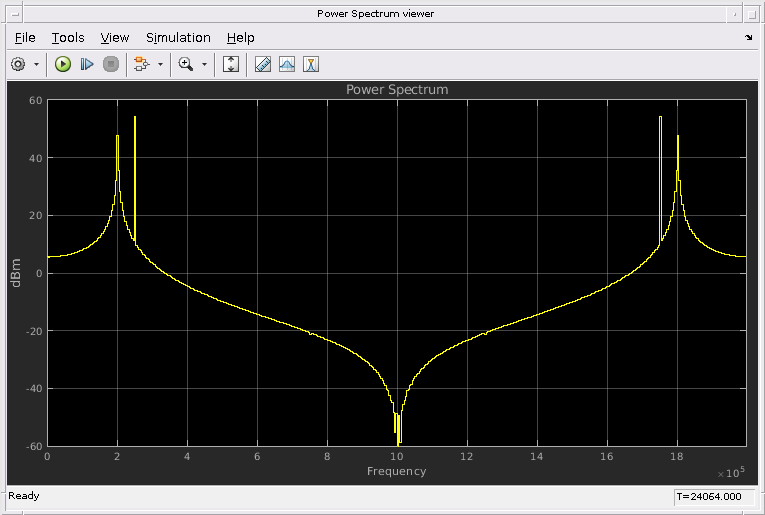Click the dock arrow at menu bar right
765x515 pixels.
click(x=749, y=38)
